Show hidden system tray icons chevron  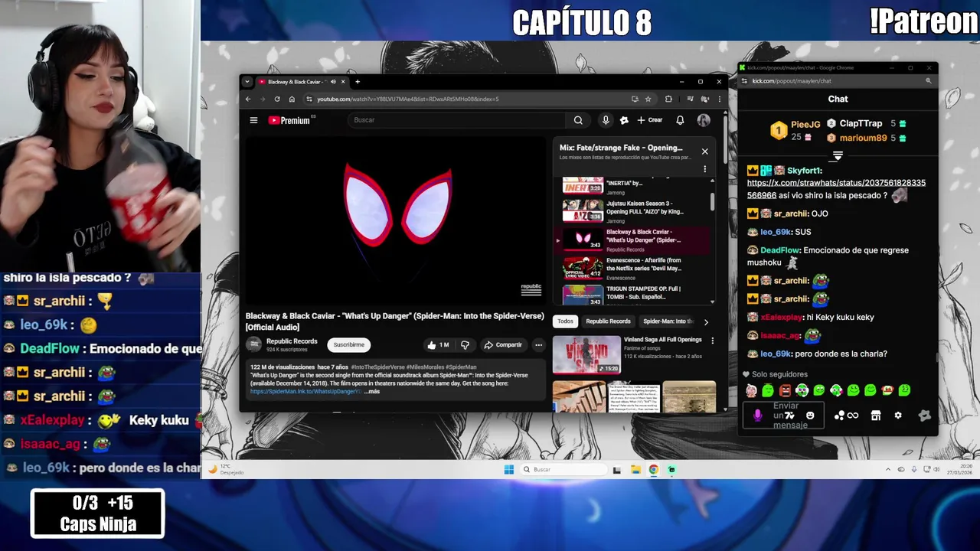888,470
